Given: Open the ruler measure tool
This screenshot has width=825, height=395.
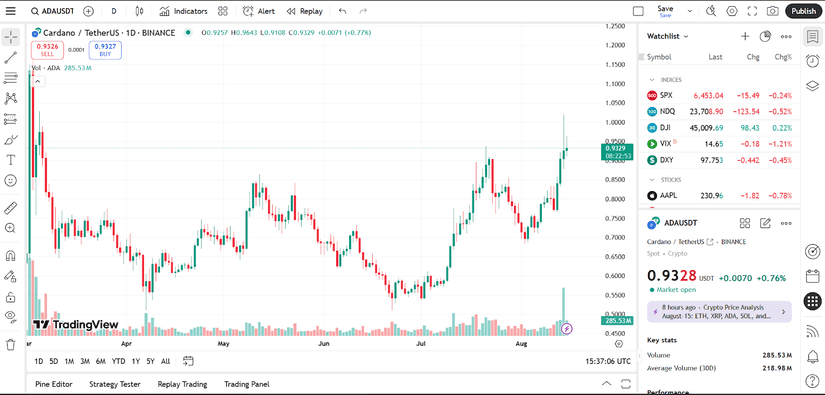Looking at the screenshot, I should click(x=11, y=208).
